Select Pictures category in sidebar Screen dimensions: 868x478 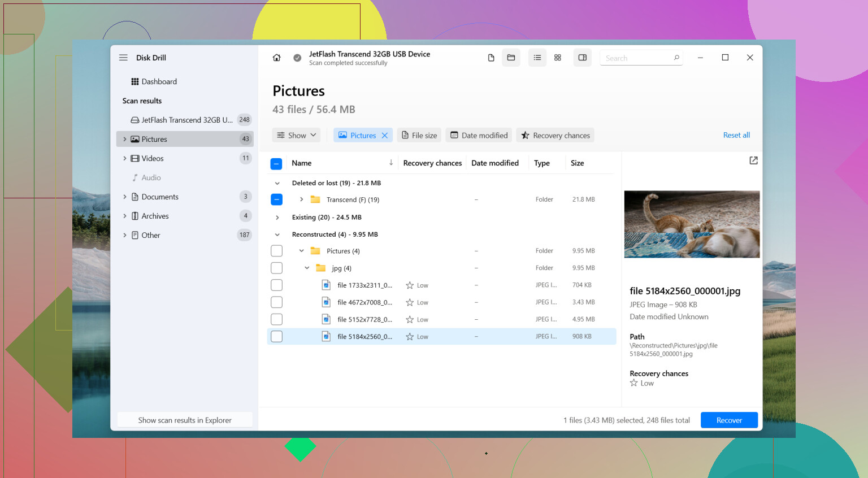coord(185,139)
